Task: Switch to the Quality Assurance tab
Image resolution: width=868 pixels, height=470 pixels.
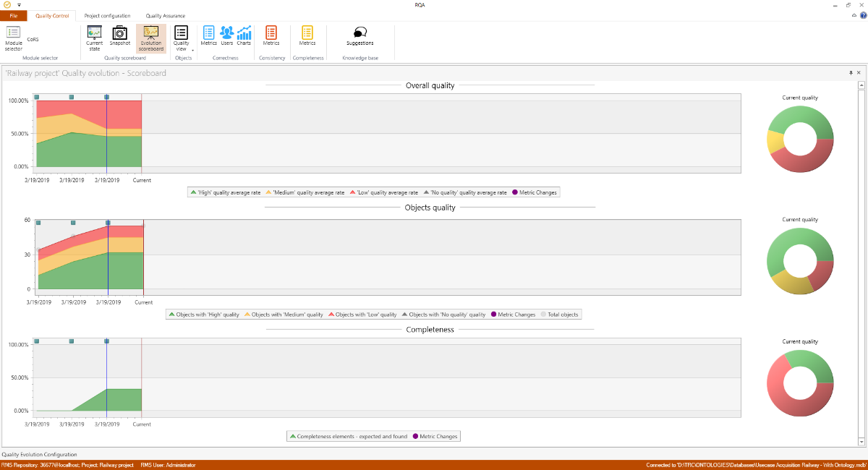Action: point(165,15)
